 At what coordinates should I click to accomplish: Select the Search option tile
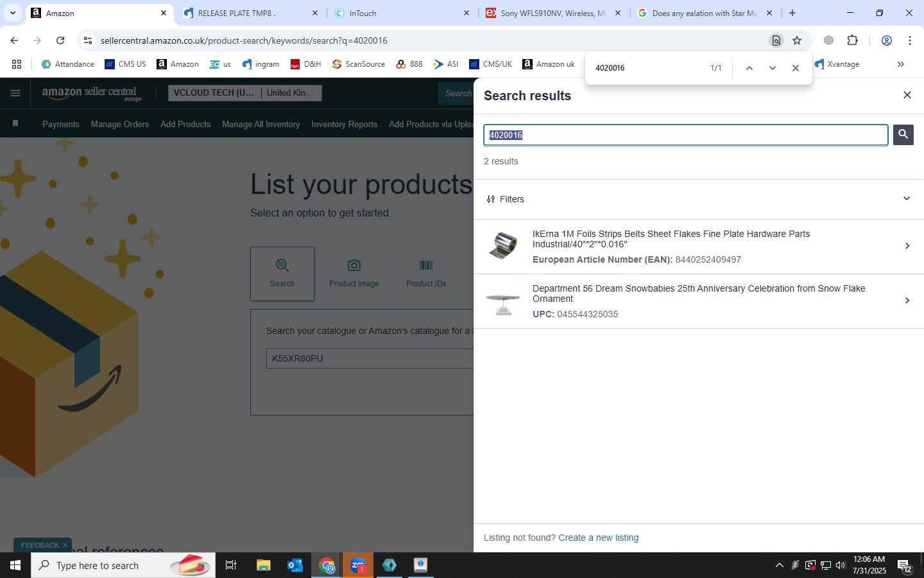[282, 274]
